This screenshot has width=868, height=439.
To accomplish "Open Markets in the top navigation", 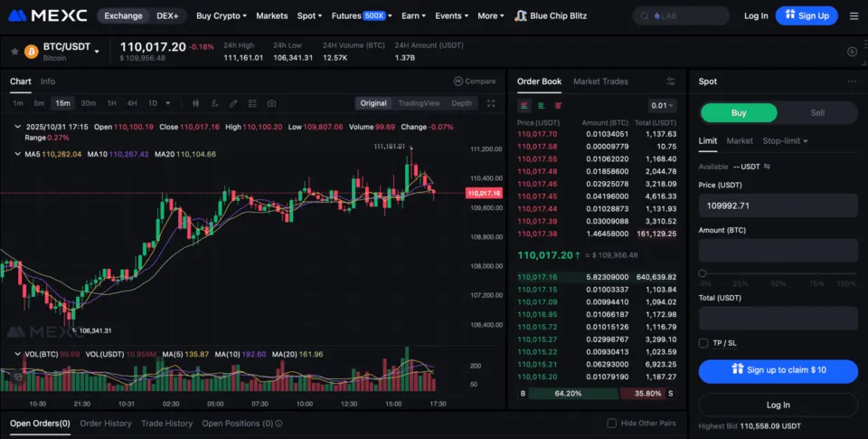I will pos(272,15).
